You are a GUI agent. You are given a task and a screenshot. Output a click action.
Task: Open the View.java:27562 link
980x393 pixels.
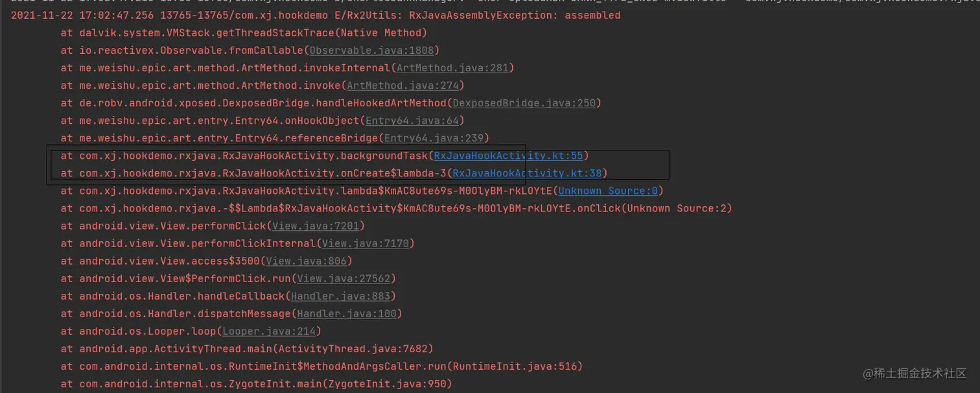coord(344,278)
